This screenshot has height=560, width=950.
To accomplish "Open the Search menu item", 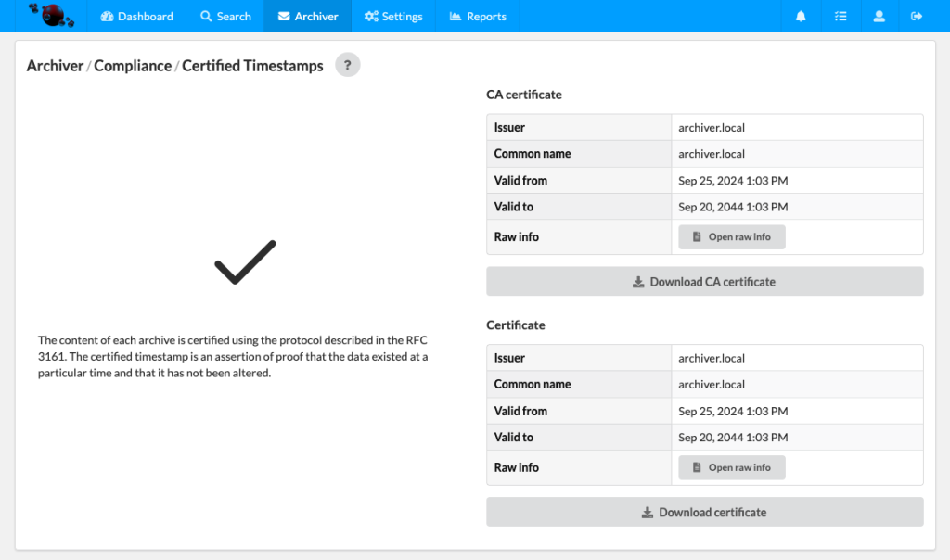I will click(225, 16).
